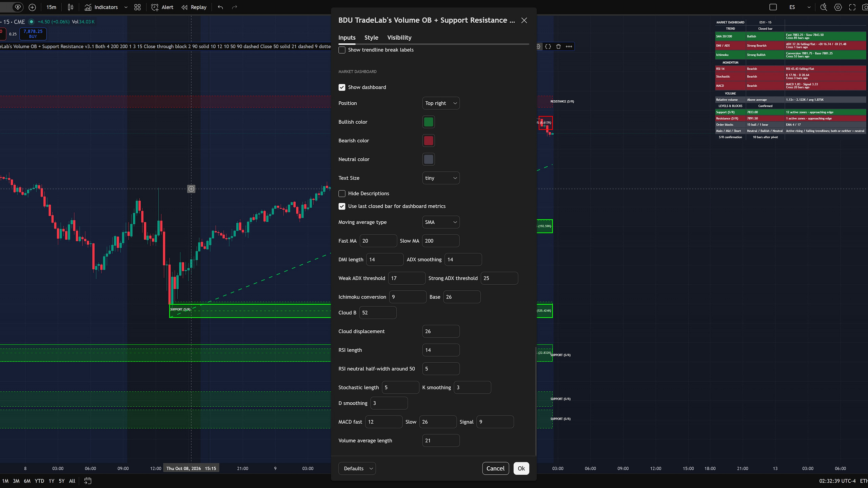Image resolution: width=868 pixels, height=488 pixels.
Task: Open indicator source code braces icon
Action: (x=548, y=46)
